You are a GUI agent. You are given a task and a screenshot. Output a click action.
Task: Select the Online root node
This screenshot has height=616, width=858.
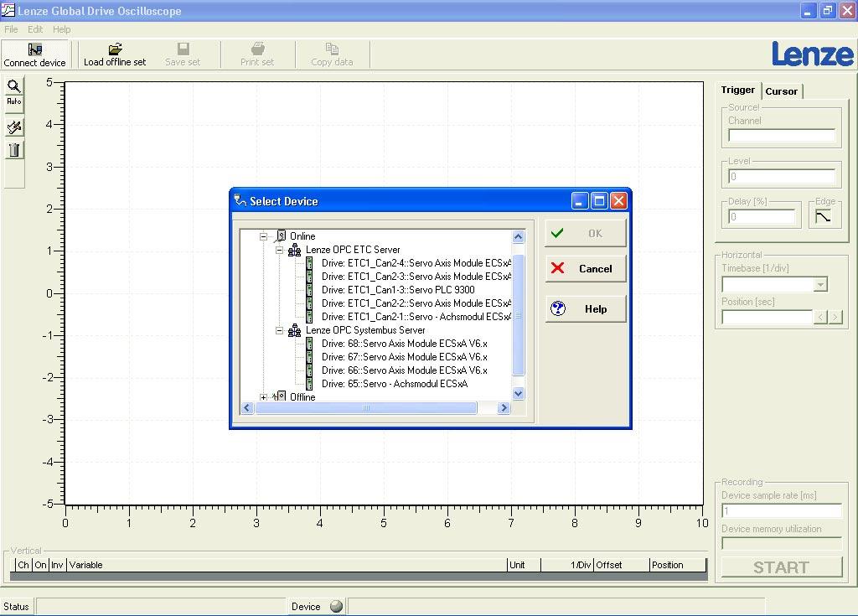click(x=302, y=236)
